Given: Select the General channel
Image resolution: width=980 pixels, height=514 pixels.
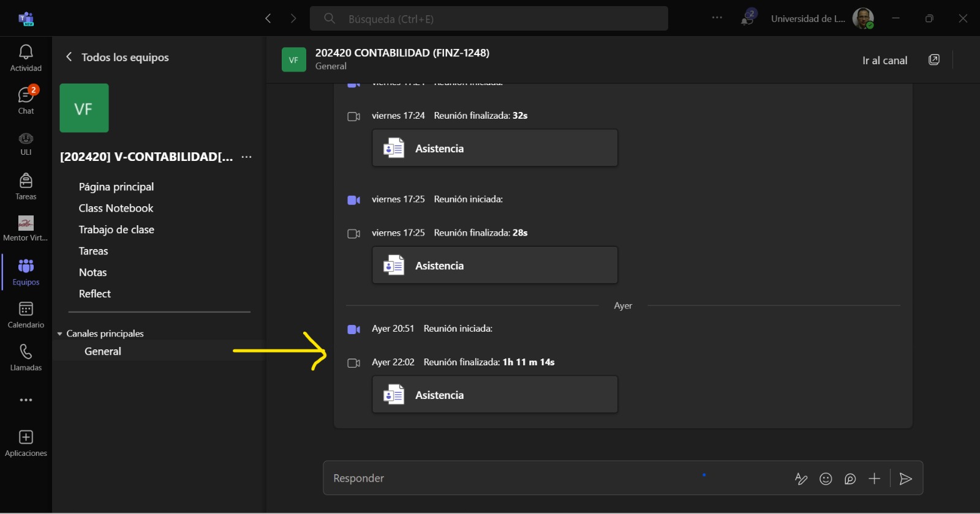Looking at the screenshot, I should [x=103, y=351].
